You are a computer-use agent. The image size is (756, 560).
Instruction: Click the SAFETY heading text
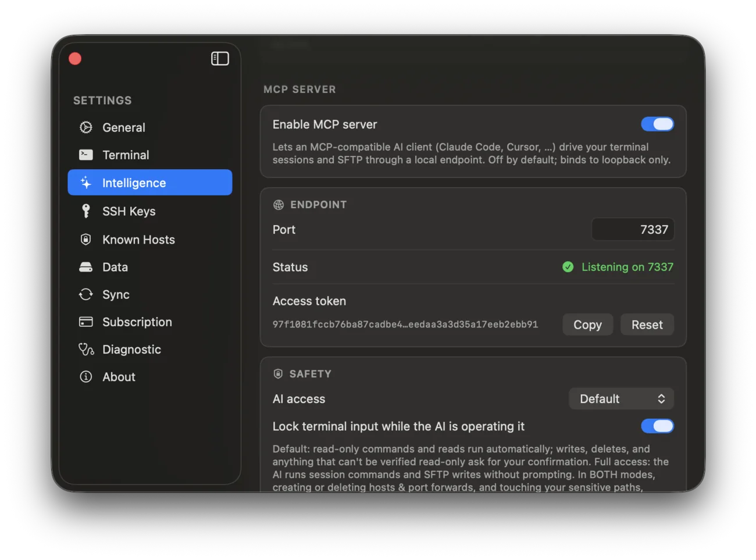tap(311, 374)
